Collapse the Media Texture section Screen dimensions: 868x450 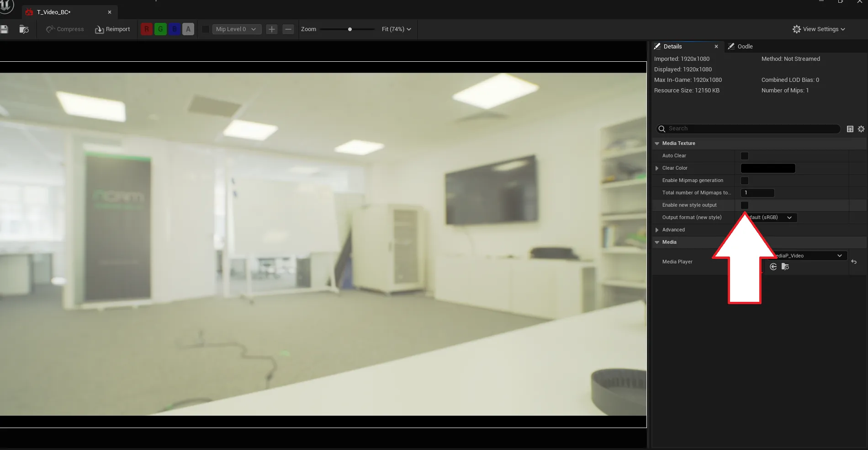pos(657,144)
